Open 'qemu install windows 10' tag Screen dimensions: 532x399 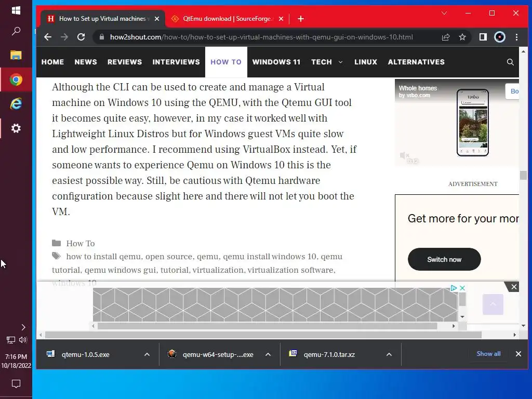pos(270,257)
